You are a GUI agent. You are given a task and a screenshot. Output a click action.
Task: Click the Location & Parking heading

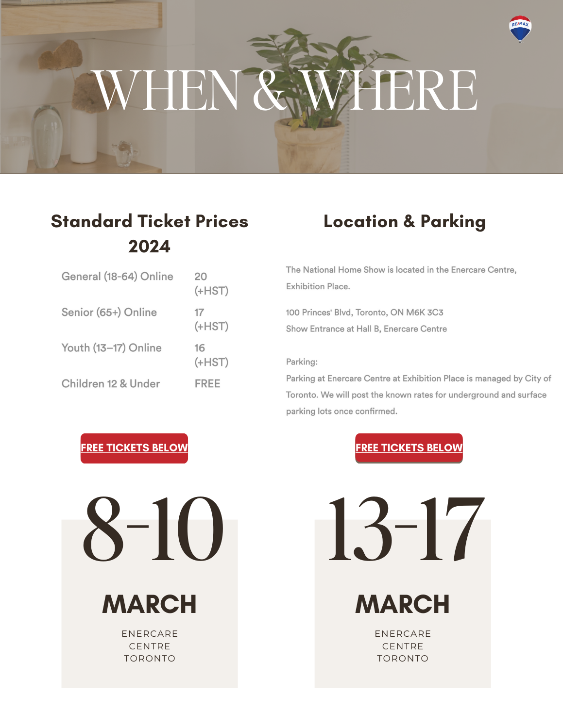[405, 221]
